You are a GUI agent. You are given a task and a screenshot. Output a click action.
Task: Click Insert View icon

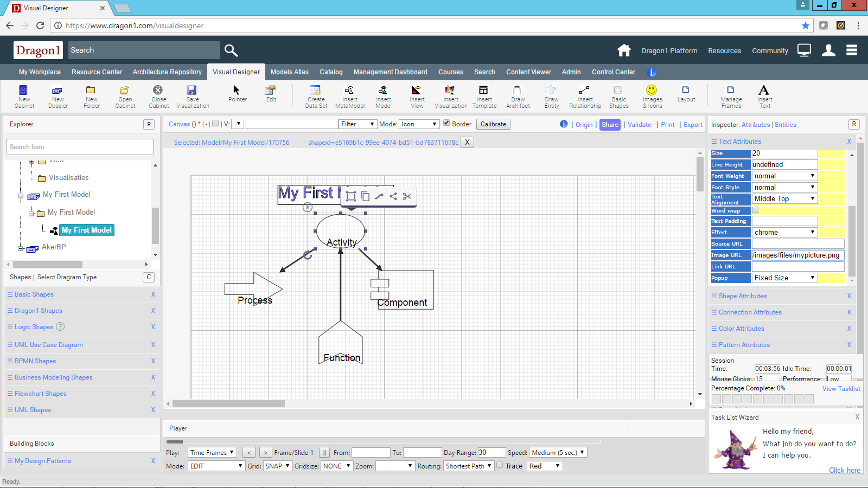click(416, 90)
